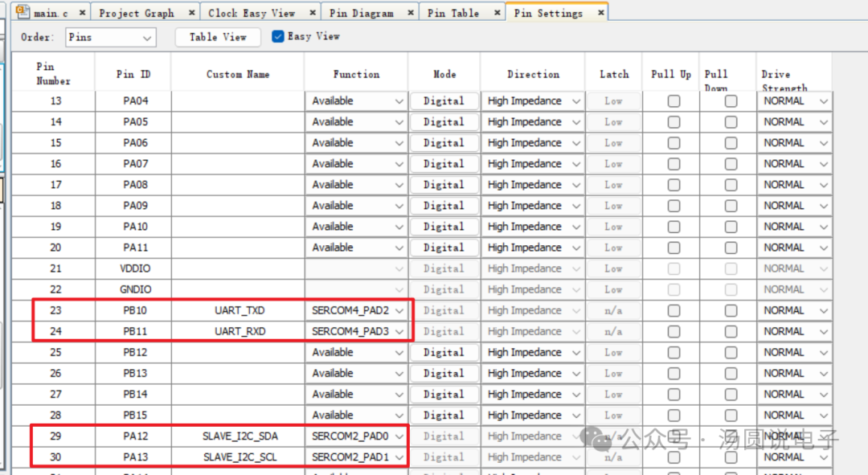The height and width of the screenshot is (475, 868).
Task: Click the Direction column header
Action: click(533, 74)
